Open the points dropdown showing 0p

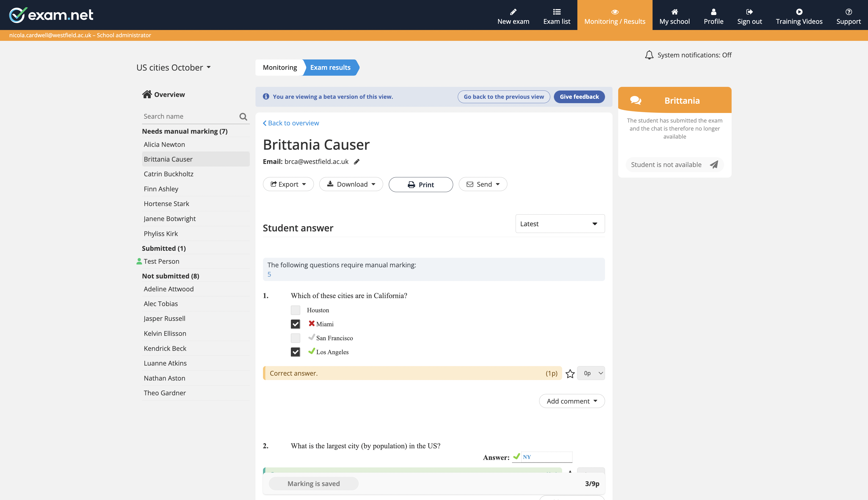point(591,373)
